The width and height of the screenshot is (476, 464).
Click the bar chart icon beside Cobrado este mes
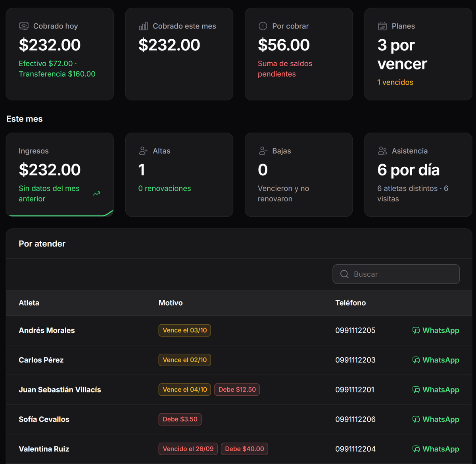(x=143, y=26)
